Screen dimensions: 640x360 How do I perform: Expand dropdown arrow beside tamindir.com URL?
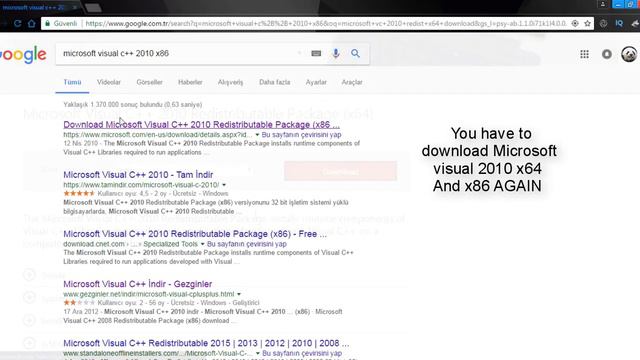point(224,185)
